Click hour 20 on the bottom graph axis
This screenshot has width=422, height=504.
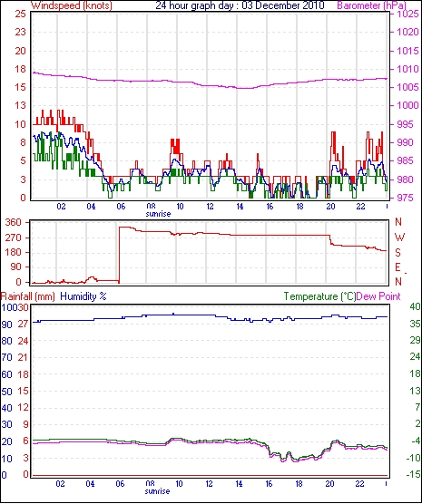tap(329, 483)
